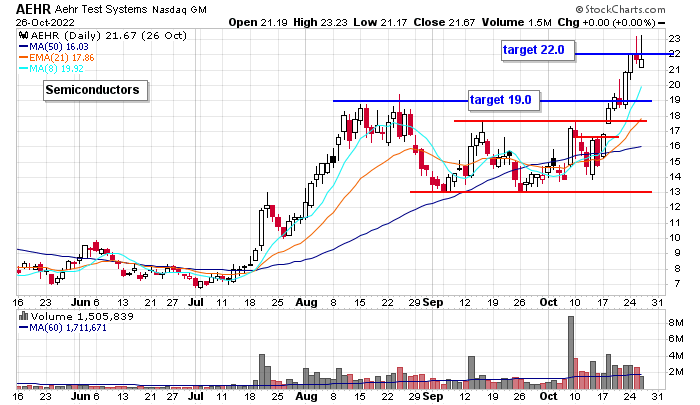700x405 pixels.
Task: Click the 4M volume axis label
Action: point(675,355)
